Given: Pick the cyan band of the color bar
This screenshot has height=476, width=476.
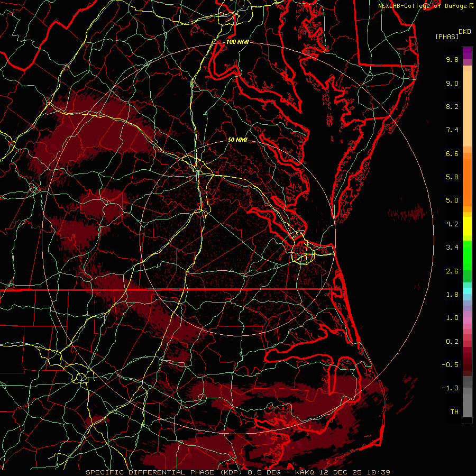Looking at the screenshot, I should tap(467, 291).
